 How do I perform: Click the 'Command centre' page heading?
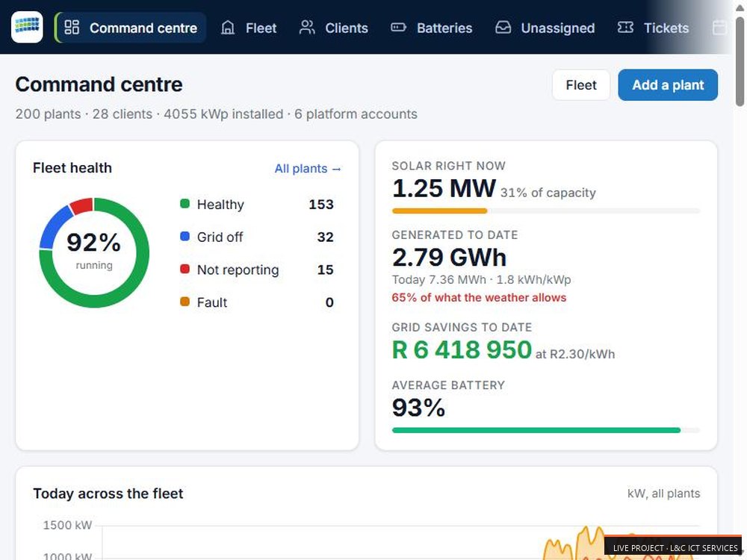[99, 84]
